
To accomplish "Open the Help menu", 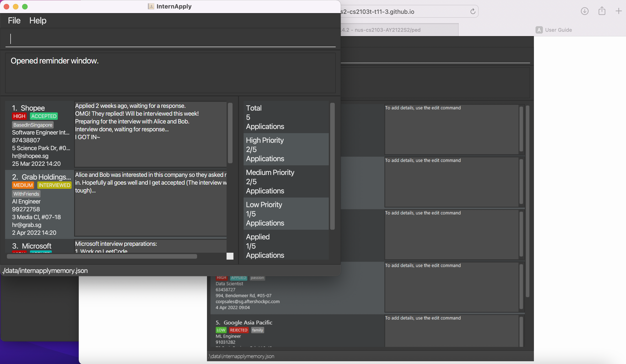I will [38, 21].
